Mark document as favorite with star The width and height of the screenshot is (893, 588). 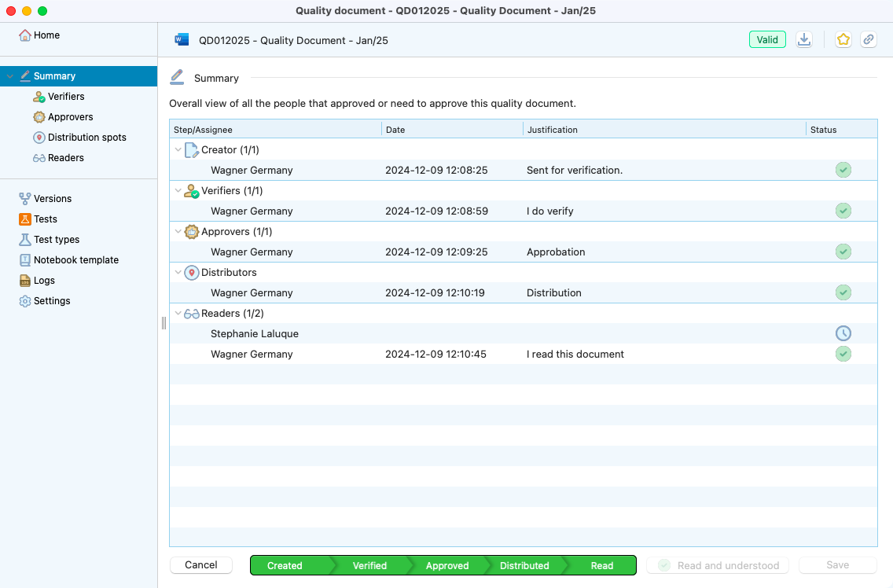click(843, 40)
